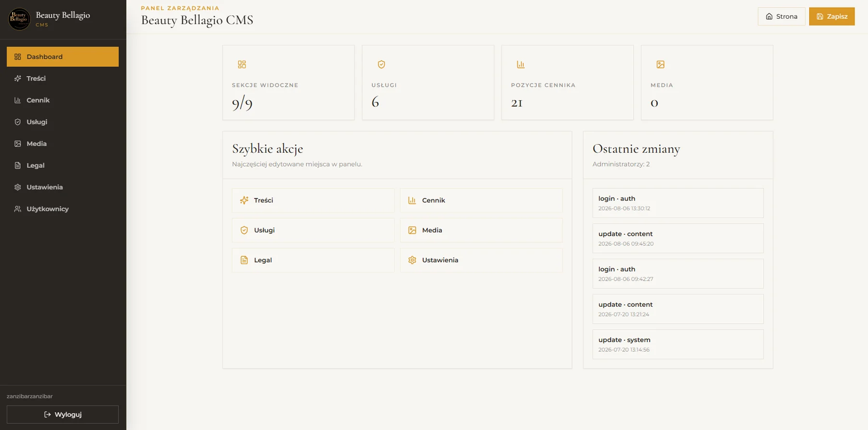Click the Administratorzy: 2 text
Screen dimensions: 868x430
[621, 164]
